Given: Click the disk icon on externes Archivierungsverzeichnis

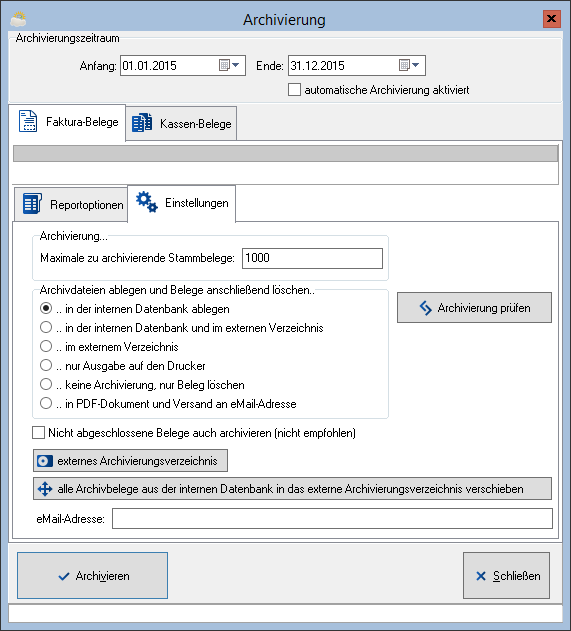Looking at the screenshot, I should 45,461.
